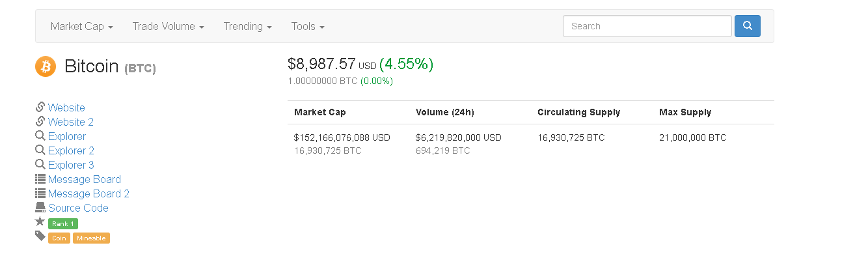Click the star icon beside Rank 1

point(40,222)
